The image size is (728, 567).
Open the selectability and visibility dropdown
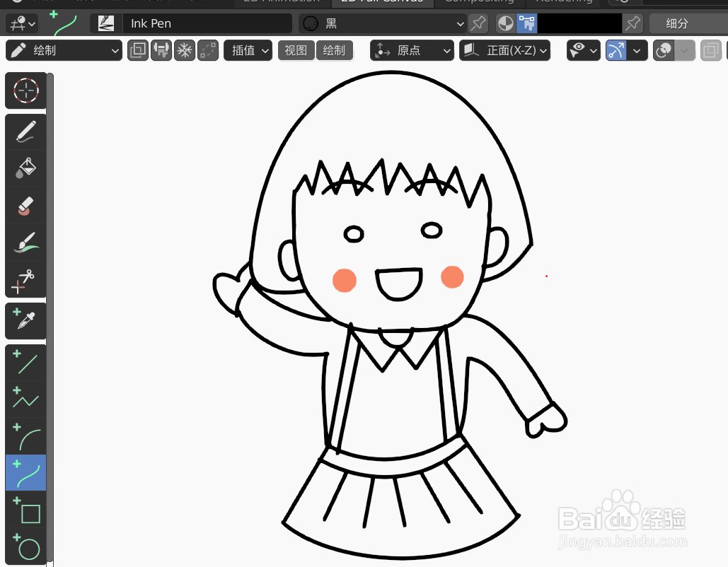tap(584, 50)
